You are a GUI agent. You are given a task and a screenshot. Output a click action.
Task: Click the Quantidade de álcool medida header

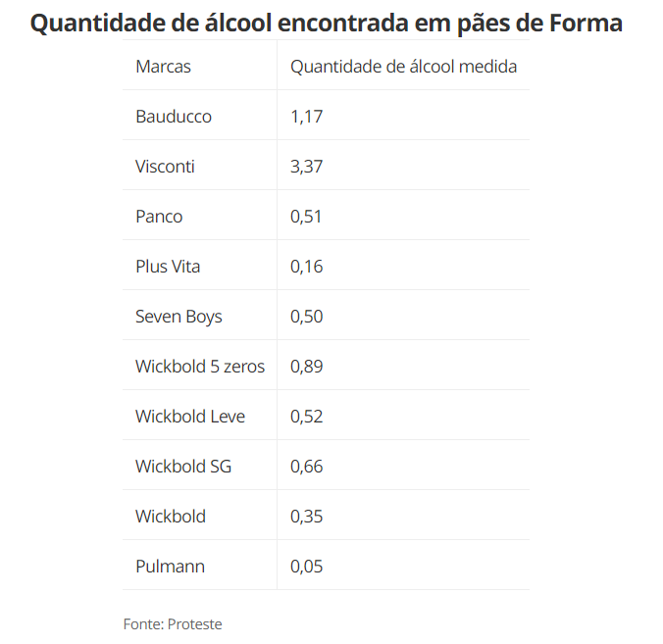point(403,67)
